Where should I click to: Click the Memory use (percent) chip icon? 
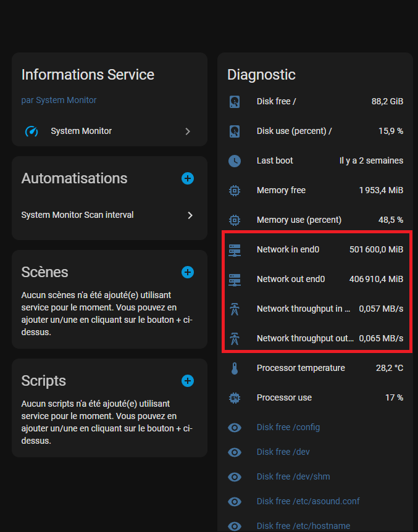[x=235, y=220]
